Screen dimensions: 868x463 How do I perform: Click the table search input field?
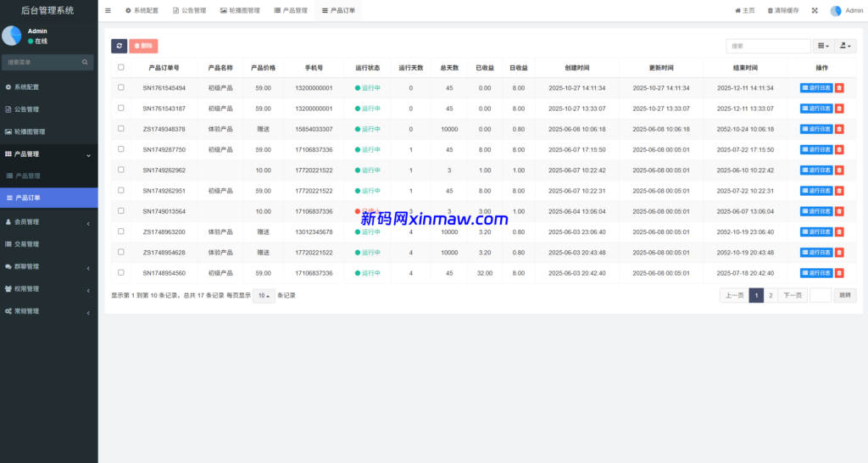[x=768, y=46]
